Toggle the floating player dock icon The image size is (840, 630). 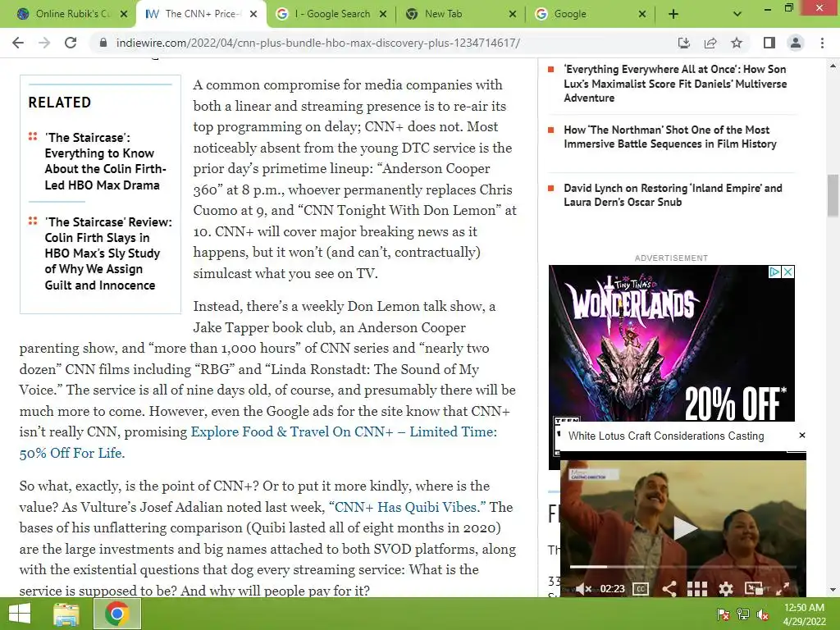tap(754, 589)
